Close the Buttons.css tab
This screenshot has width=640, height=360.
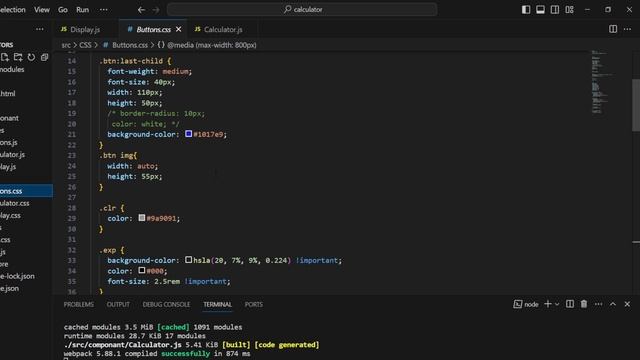(x=178, y=29)
